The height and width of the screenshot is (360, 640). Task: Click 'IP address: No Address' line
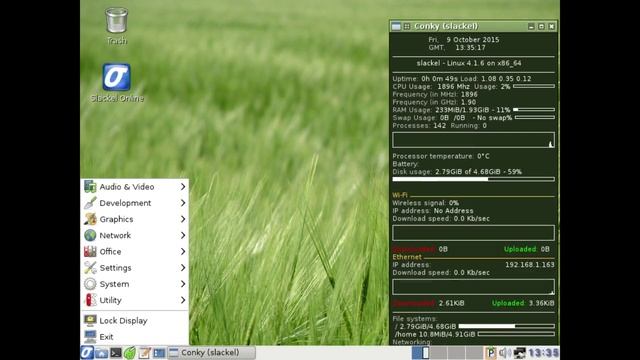[433, 211]
